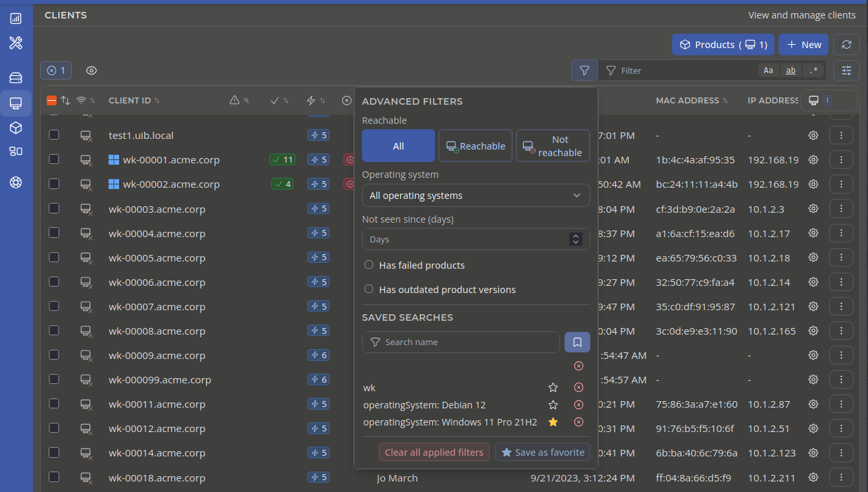
Task: Open the products cube sidebar icon
Action: click(16, 128)
